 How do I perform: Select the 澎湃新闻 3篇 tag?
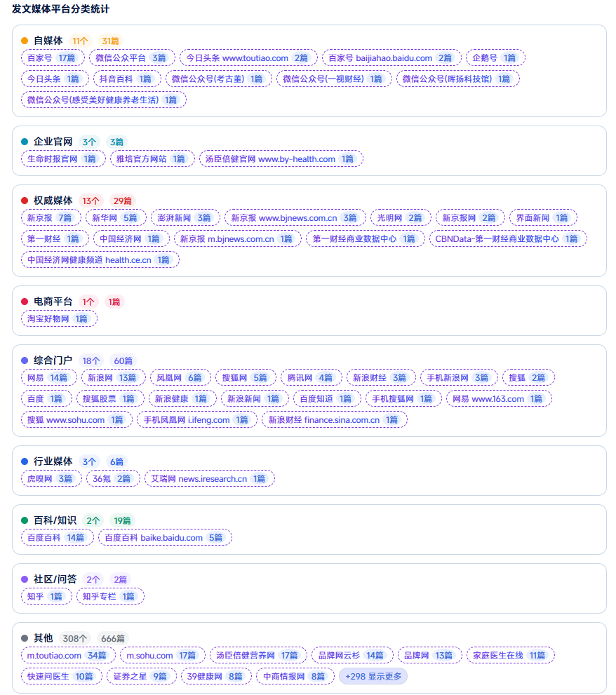(184, 217)
